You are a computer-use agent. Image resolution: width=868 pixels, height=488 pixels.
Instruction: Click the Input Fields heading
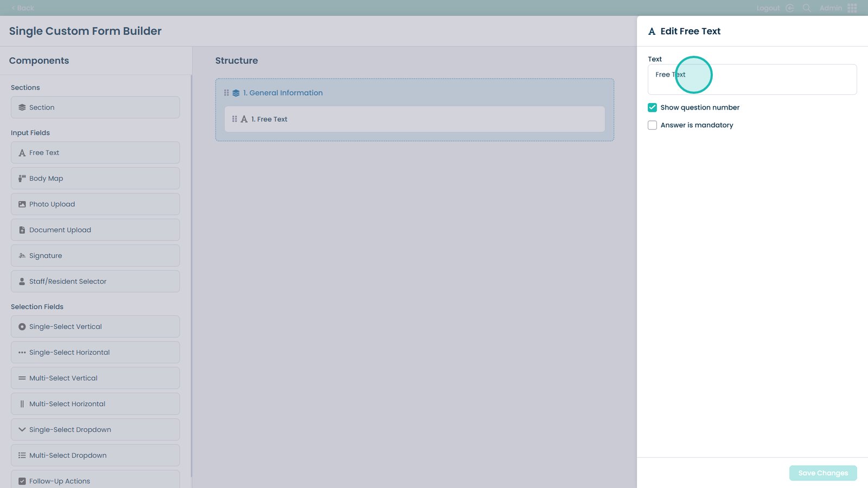[30, 133]
